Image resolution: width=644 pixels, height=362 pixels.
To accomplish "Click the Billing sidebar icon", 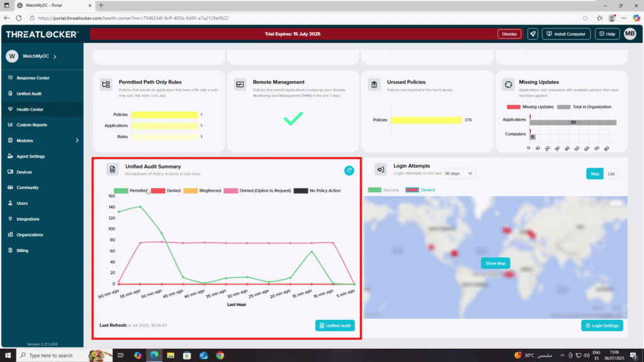I will 10,250.
